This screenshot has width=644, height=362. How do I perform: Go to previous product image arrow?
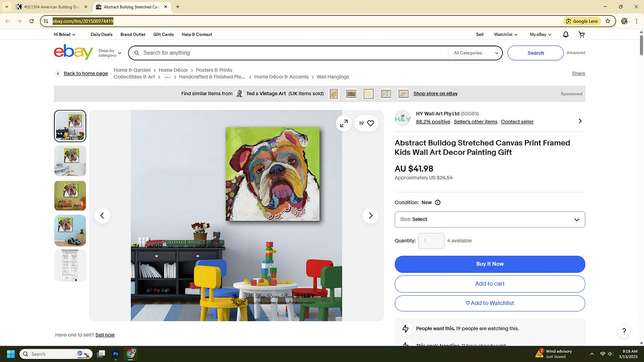pyautogui.click(x=102, y=216)
